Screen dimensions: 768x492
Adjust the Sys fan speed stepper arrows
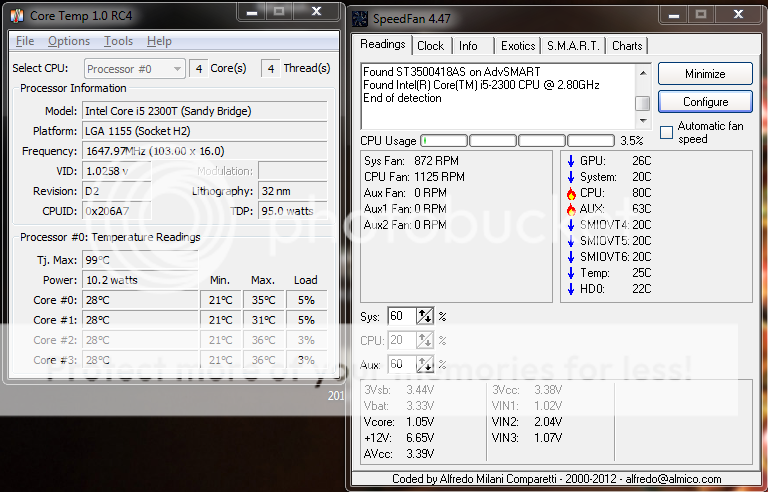tap(425, 317)
